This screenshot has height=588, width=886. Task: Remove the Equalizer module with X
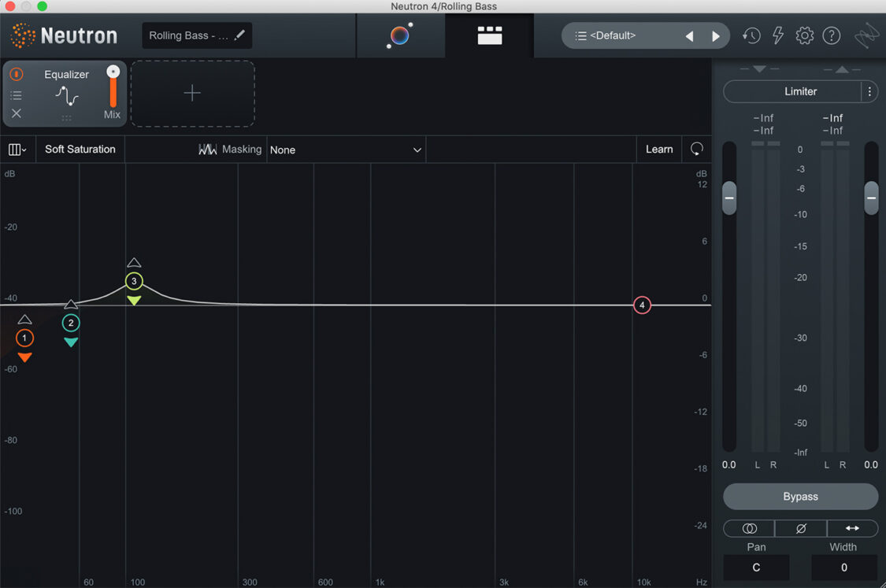(x=17, y=113)
